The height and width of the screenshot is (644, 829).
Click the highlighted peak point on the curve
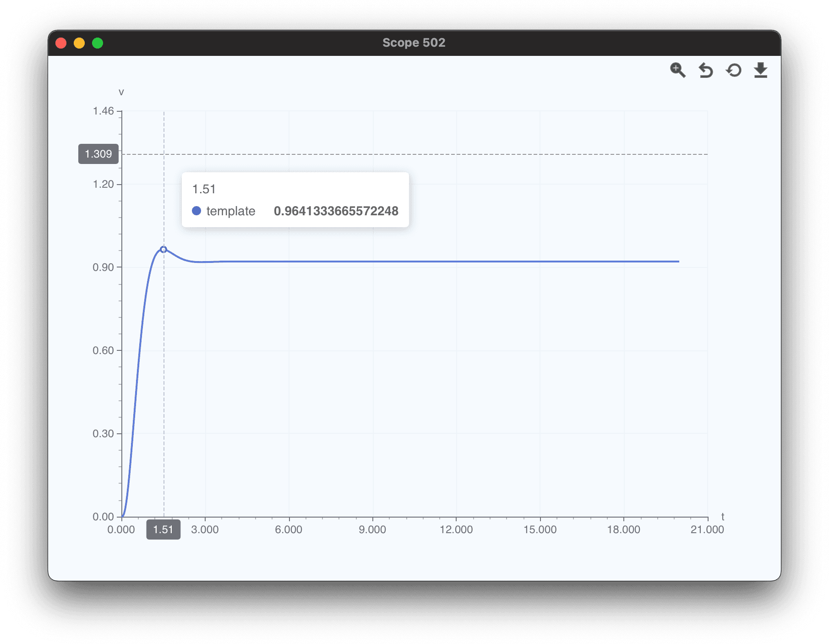coord(164,250)
